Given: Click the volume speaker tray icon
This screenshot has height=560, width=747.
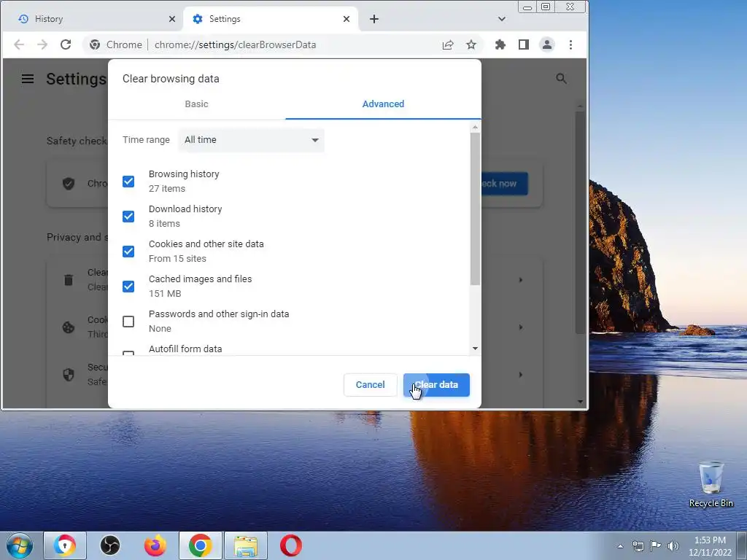Looking at the screenshot, I should [x=673, y=545].
